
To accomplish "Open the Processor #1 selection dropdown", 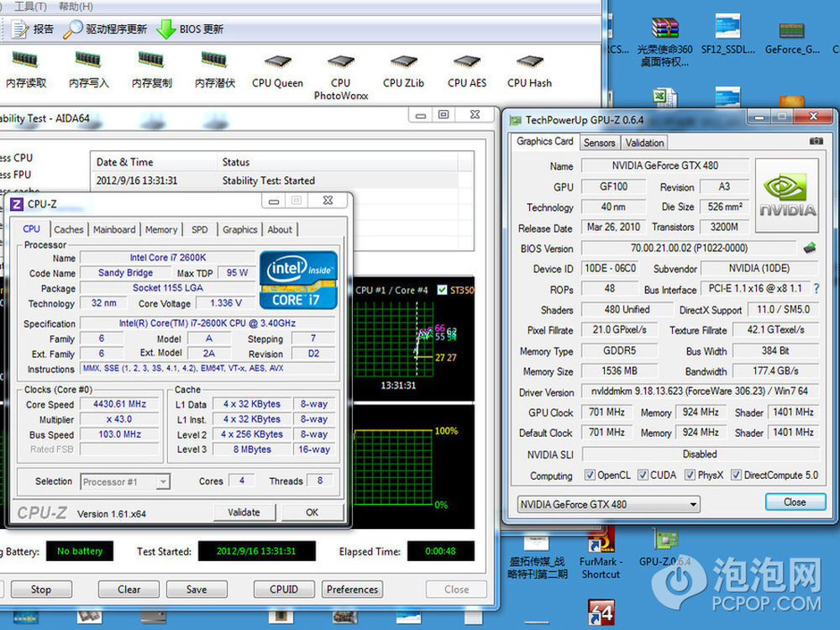I will (x=125, y=481).
